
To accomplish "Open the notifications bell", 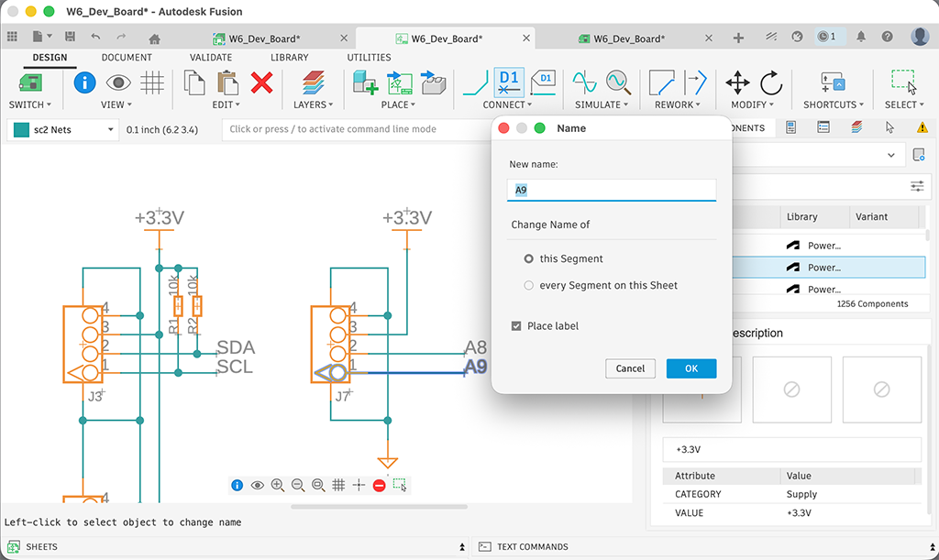I will click(x=861, y=37).
